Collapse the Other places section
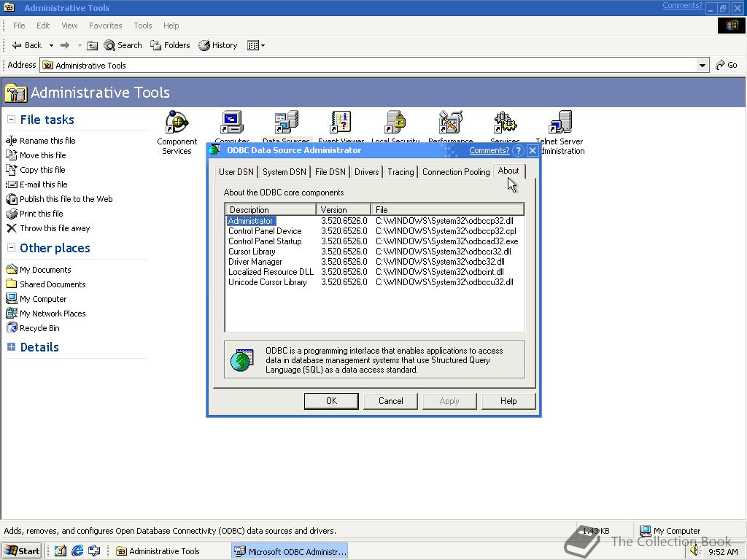Image resolution: width=747 pixels, height=560 pixels. coord(11,248)
